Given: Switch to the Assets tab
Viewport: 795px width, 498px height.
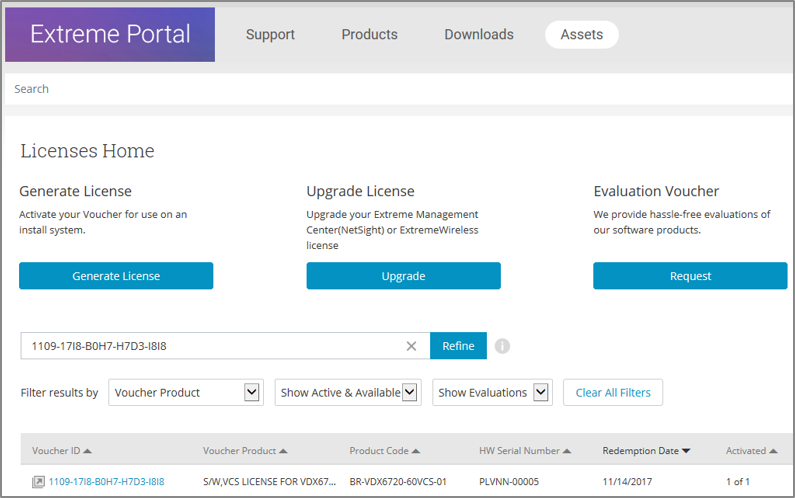Looking at the screenshot, I should point(581,35).
